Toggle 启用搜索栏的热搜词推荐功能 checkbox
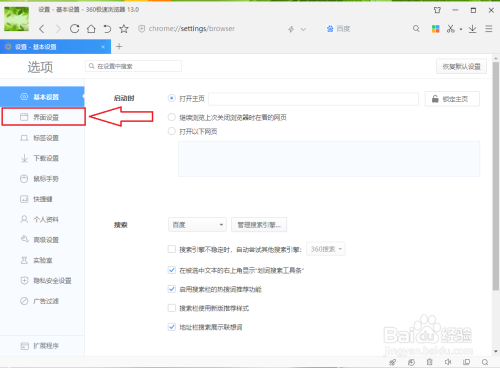Viewport: 500px width, 368px height. pyautogui.click(x=172, y=289)
